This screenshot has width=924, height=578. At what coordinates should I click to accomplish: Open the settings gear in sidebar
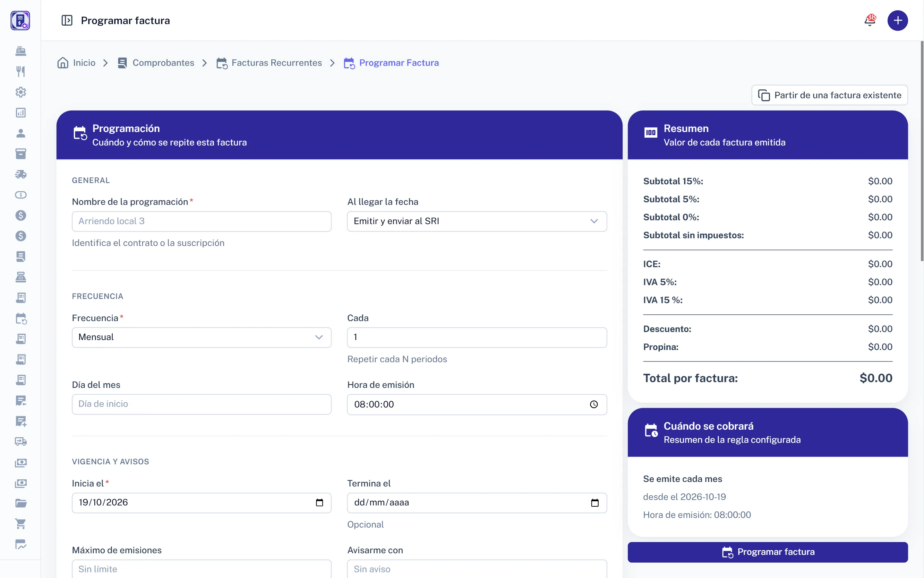click(x=21, y=92)
